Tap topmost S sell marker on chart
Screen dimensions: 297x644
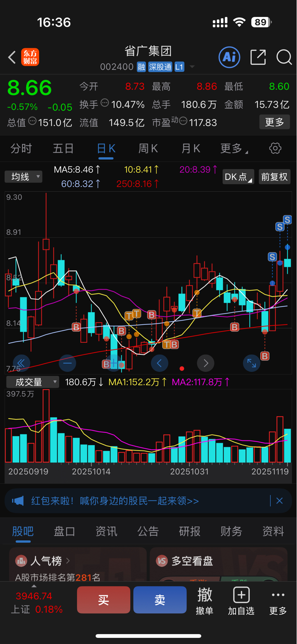click(x=287, y=220)
